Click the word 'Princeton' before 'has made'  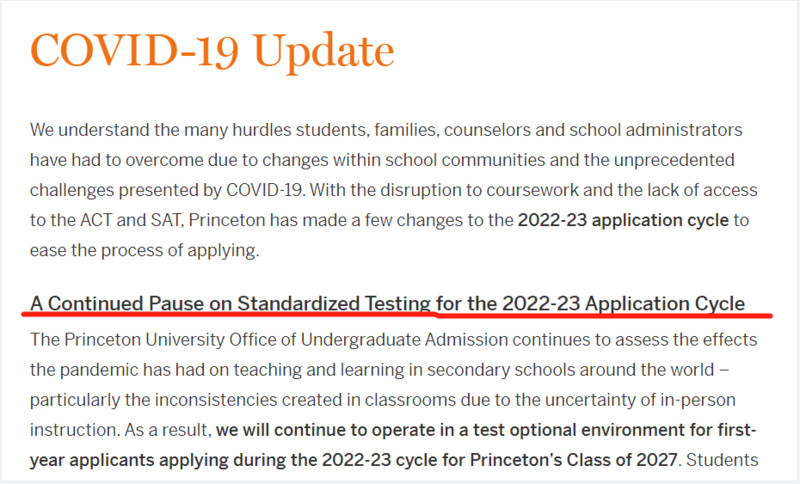[x=227, y=220]
